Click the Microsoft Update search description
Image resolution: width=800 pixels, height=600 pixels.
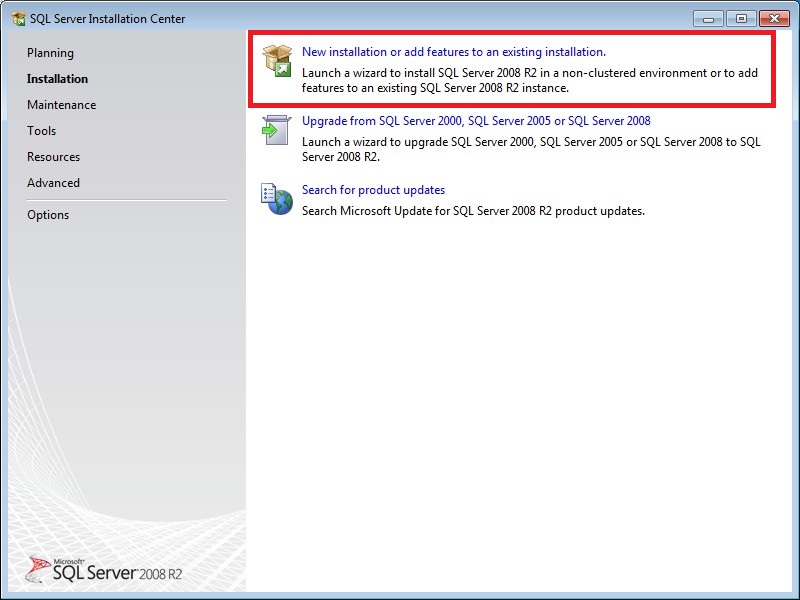473,211
